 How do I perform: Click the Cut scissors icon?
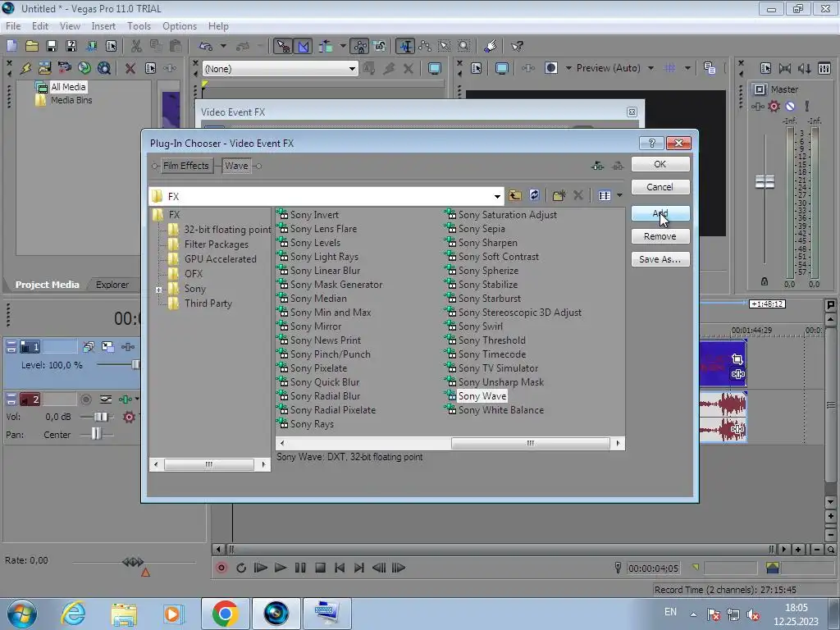pos(136,46)
